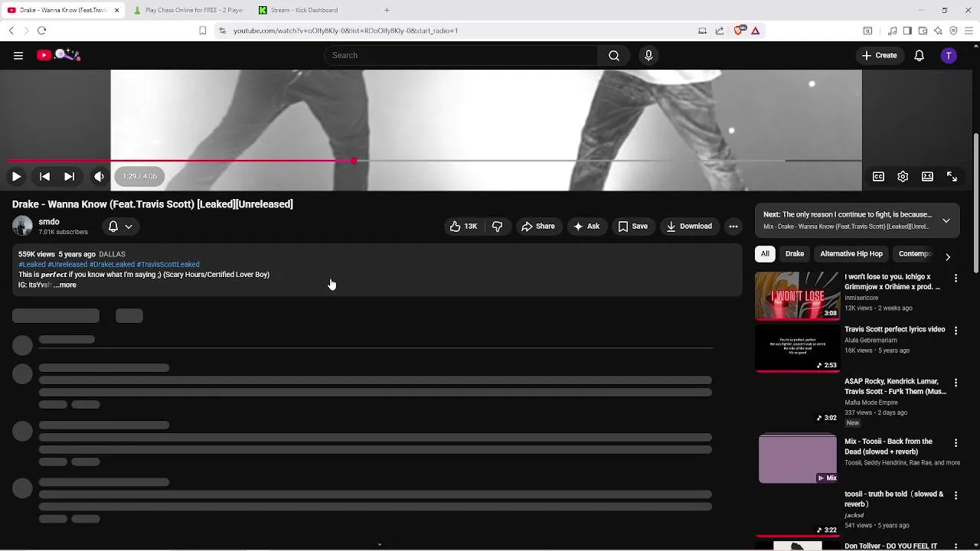Share the video
The width and height of the screenshot is (980, 551).
[537, 227]
